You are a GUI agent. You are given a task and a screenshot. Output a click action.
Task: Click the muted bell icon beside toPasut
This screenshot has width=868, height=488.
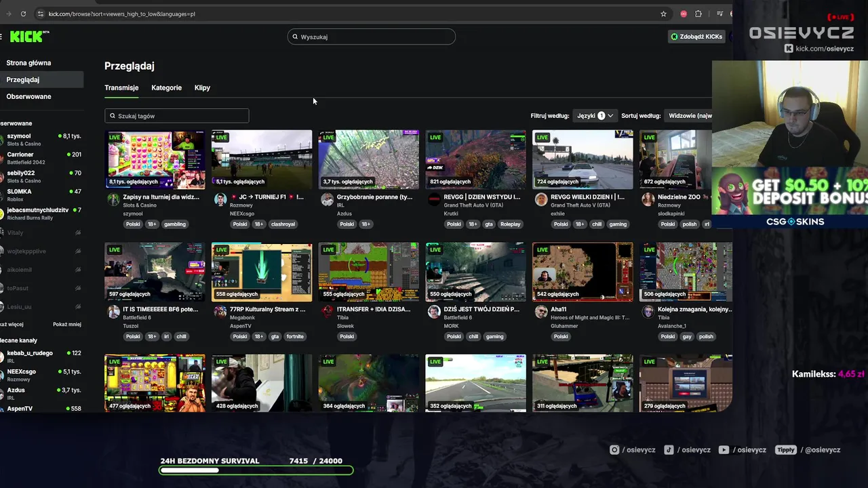click(x=78, y=288)
